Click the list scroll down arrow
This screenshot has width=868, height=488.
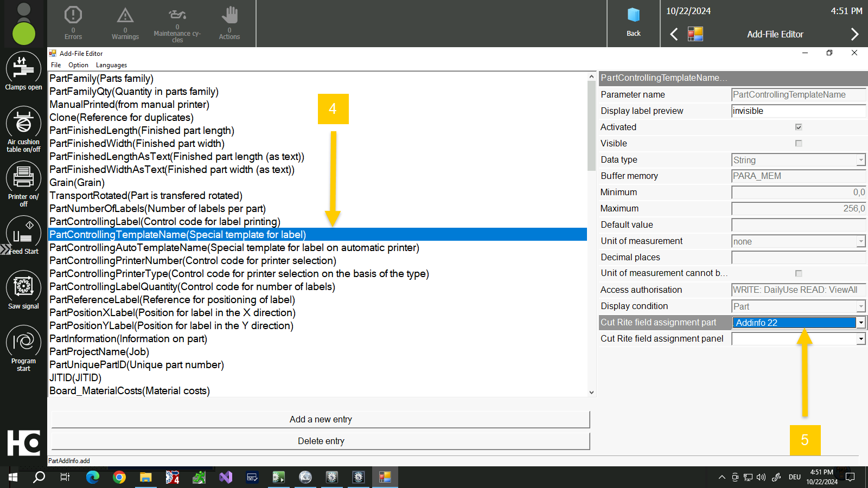pyautogui.click(x=591, y=392)
